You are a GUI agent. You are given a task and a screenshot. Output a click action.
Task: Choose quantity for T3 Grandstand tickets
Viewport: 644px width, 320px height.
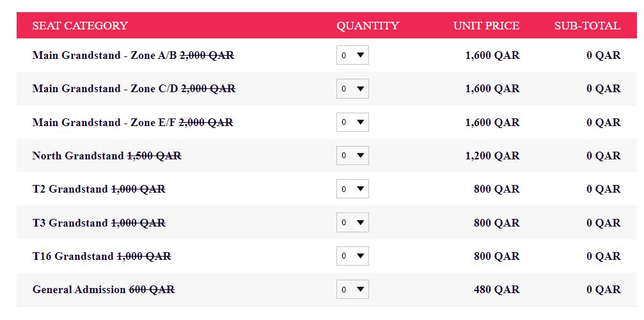[x=352, y=223]
